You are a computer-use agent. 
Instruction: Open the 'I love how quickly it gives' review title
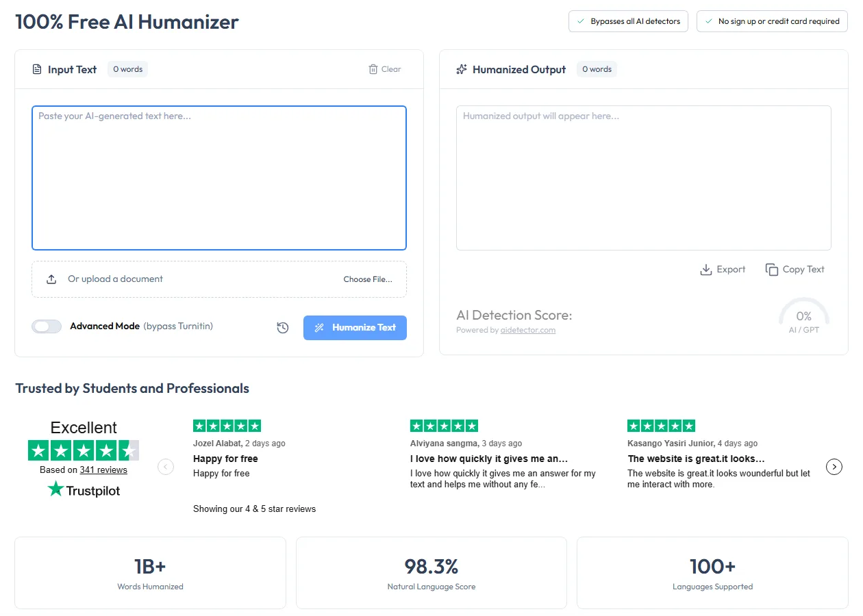tap(489, 459)
